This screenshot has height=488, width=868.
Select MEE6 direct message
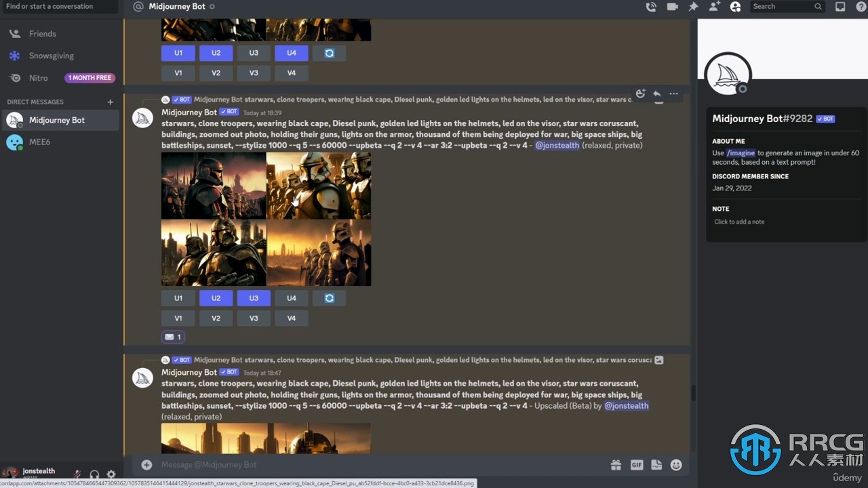coord(60,142)
